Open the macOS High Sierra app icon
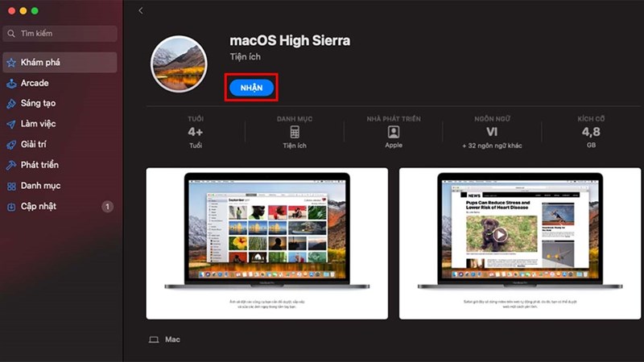This screenshot has height=362, width=644. [x=179, y=64]
